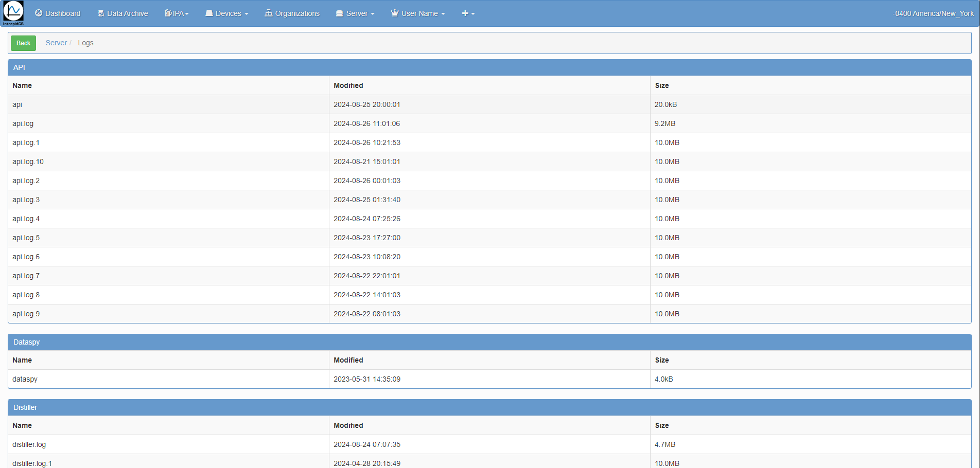This screenshot has height=468, width=980.
Task: Click the Dashboard gauge icon
Action: (x=39, y=13)
